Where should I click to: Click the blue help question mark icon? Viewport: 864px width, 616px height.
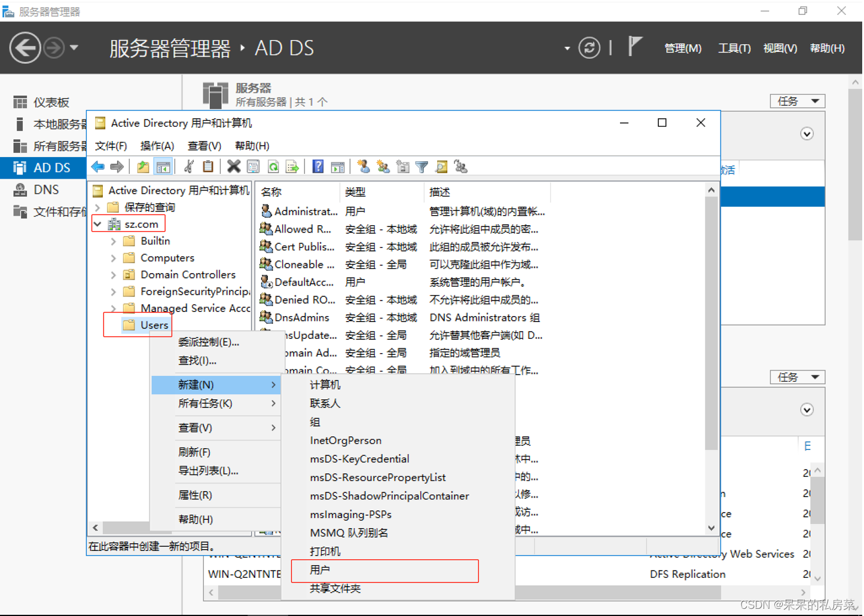click(x=318, y=167)
